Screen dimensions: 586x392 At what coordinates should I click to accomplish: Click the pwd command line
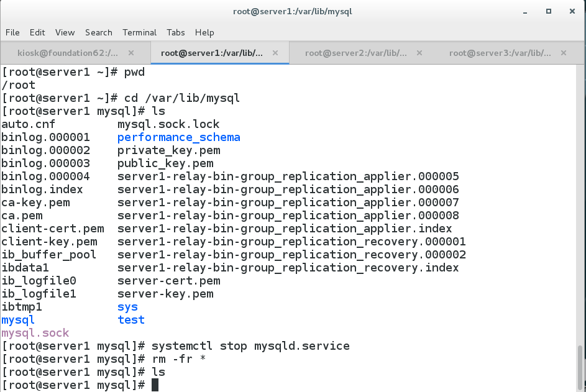(x=134, y=72)
